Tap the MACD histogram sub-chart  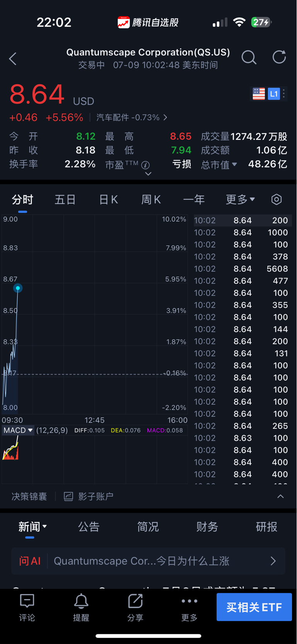(x=95, y=460)
